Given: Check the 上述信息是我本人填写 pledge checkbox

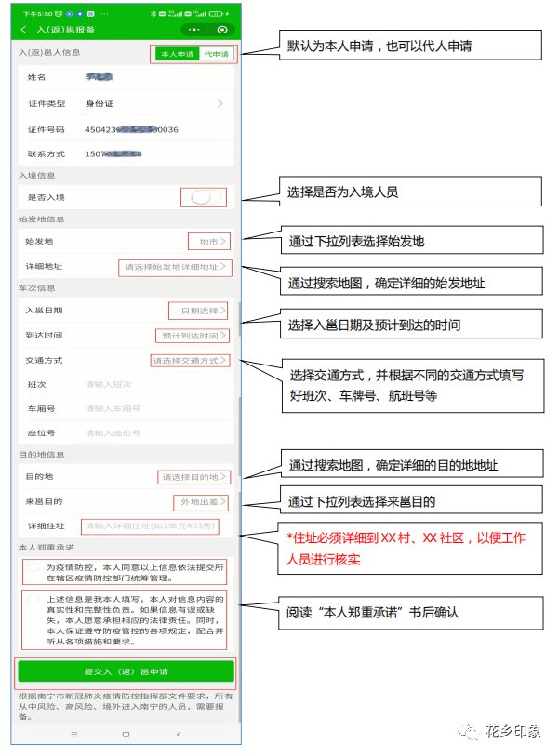Looking at the screenshot, I should click(33, 599).
